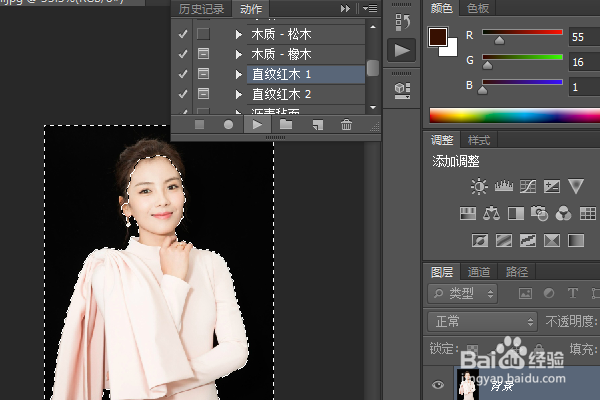Open the History panel dock icon
600x400 pixels.
pos(402,22)
